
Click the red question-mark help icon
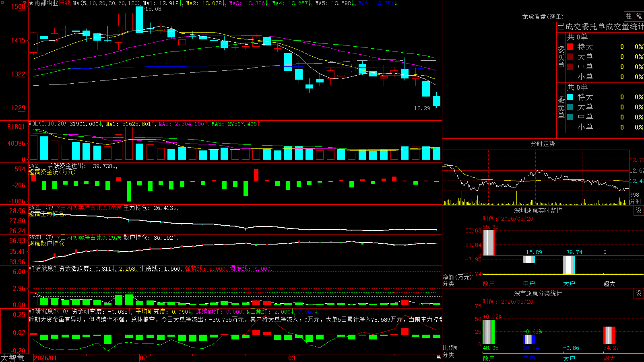click(x=25, y=3)
